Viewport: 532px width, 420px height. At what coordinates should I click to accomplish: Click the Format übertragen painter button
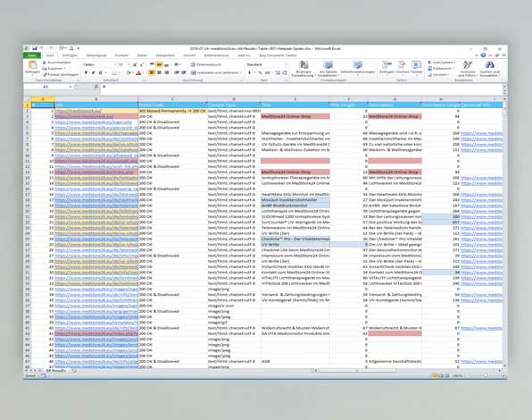pos(61,74)
